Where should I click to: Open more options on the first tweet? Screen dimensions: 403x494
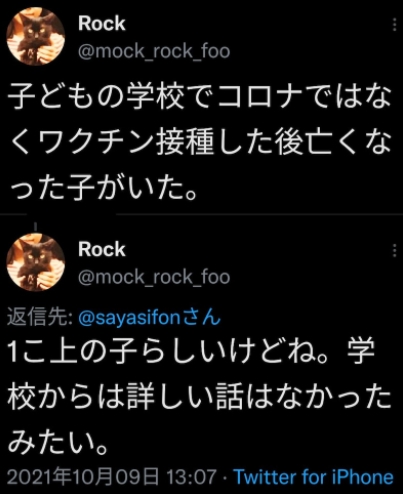coord(395,24)
